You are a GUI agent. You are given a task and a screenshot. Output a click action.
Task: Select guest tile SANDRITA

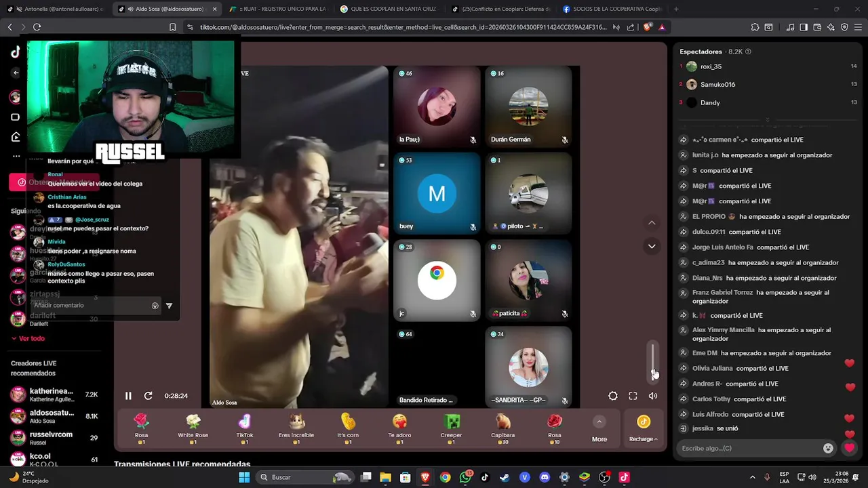tap(528, 367)
